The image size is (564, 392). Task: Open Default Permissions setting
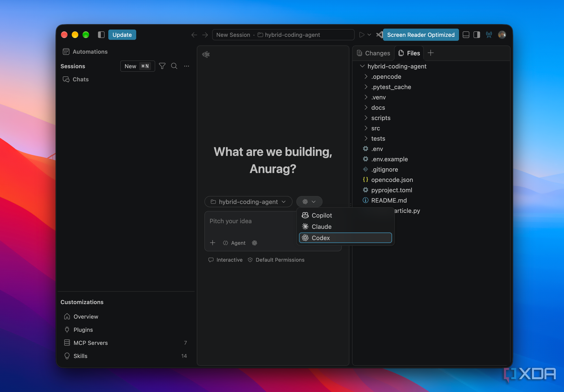click(x=276, y=260)
